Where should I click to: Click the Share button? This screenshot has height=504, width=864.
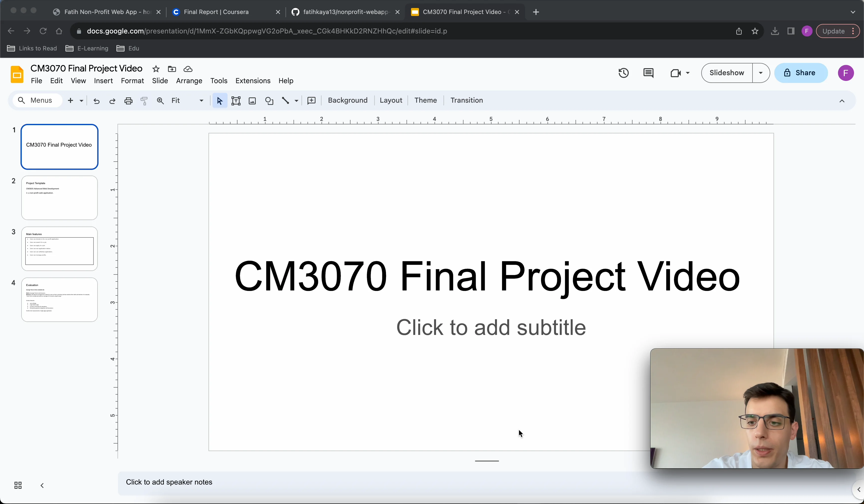801,73
